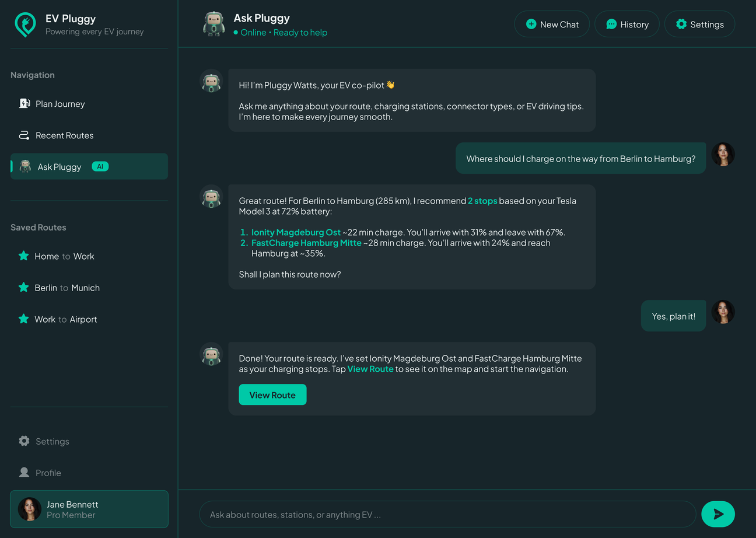
Task: Click the Recent Routes path icon
Action: 24,135
